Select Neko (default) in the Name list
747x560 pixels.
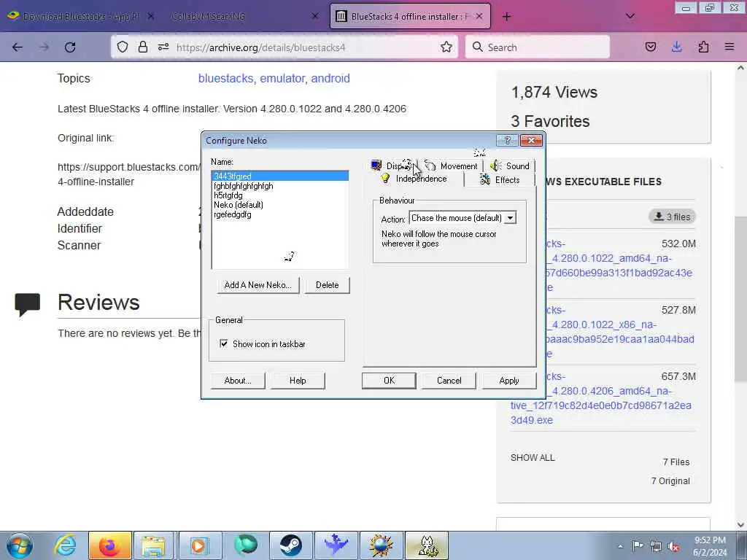280,205
